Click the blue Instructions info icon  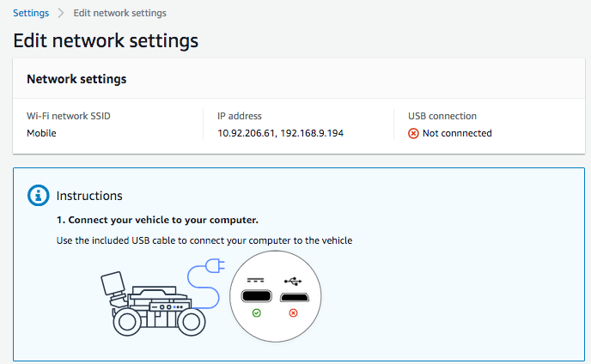[39, 196]
